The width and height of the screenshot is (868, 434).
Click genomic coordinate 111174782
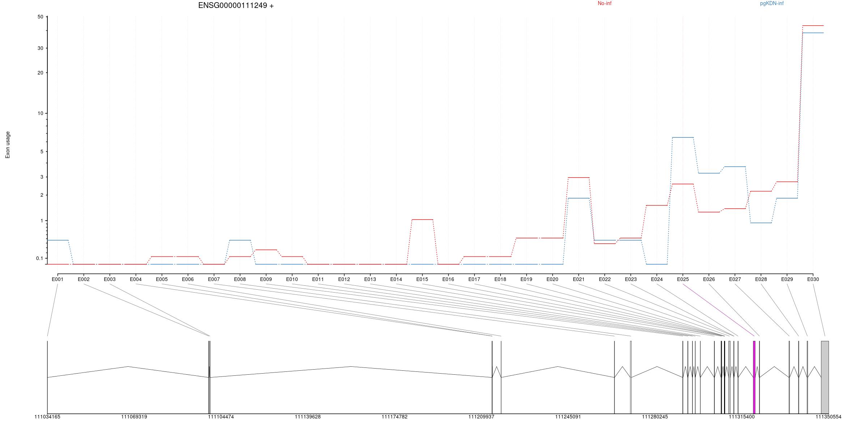(395, 417)
